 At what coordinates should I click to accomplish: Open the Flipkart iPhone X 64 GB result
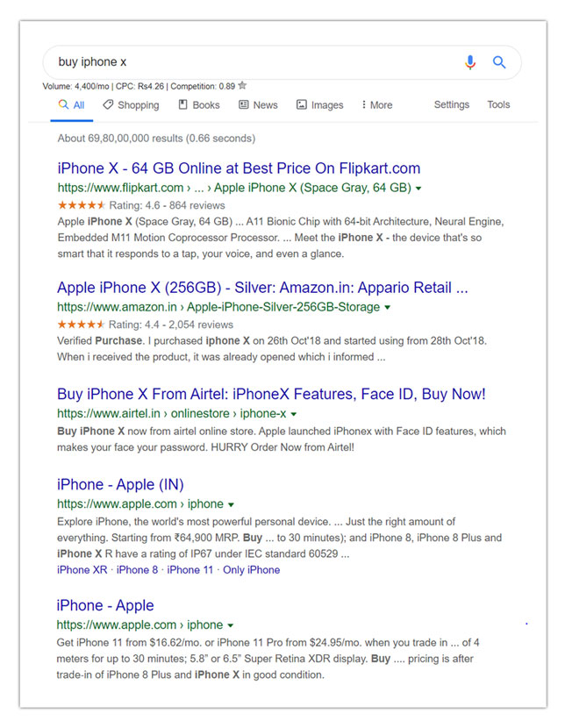(239, 168)
